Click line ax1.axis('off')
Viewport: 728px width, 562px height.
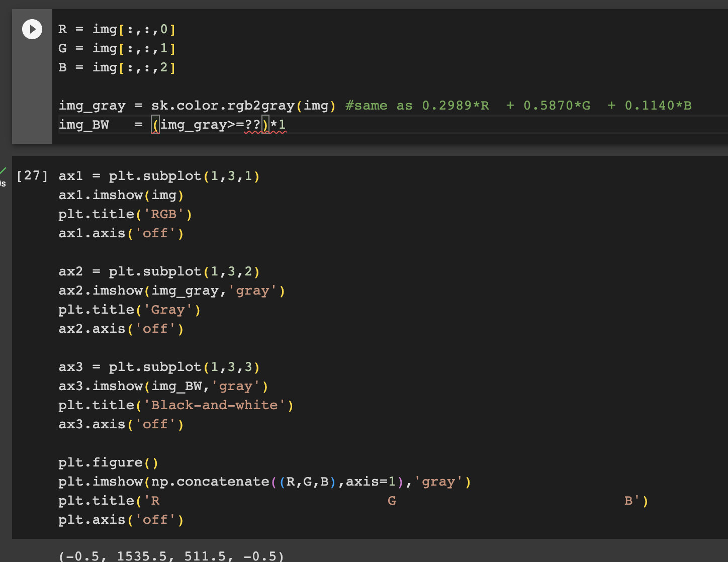[121, 233]
